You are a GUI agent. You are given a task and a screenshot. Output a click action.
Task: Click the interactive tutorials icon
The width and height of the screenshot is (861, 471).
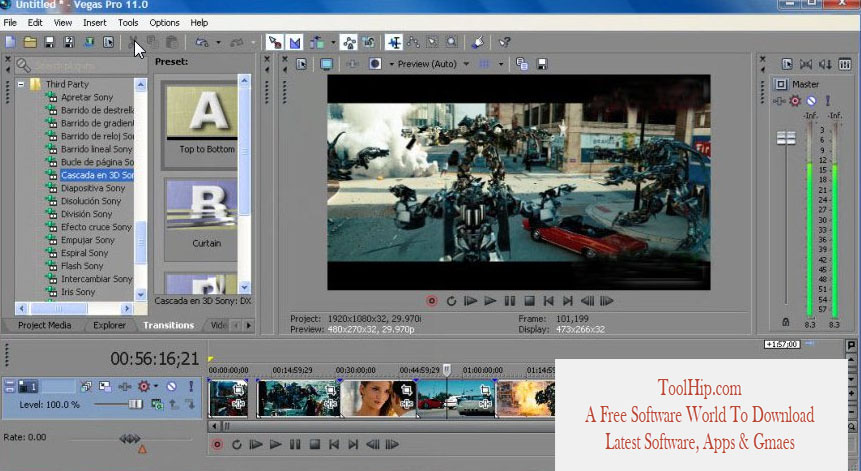478,42
